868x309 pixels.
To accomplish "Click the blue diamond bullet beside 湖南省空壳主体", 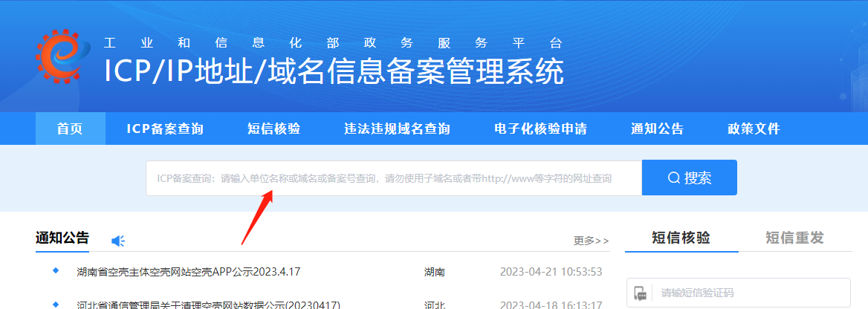I will point(55,270).
